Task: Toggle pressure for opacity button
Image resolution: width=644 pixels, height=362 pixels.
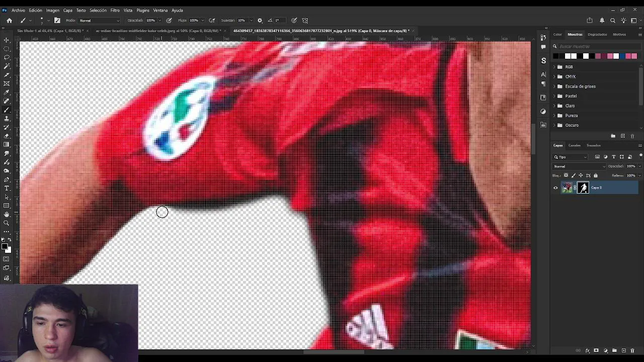Action: (x=169, y=21)
